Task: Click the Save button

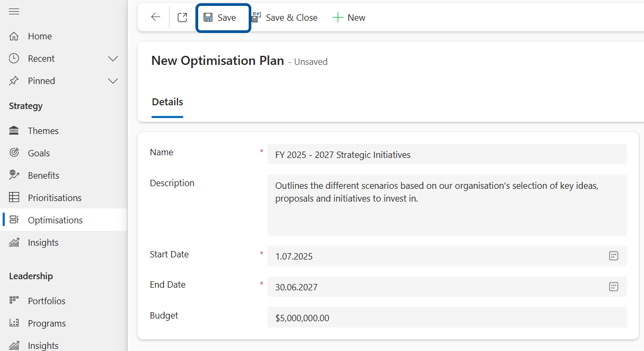Action: 223,18
